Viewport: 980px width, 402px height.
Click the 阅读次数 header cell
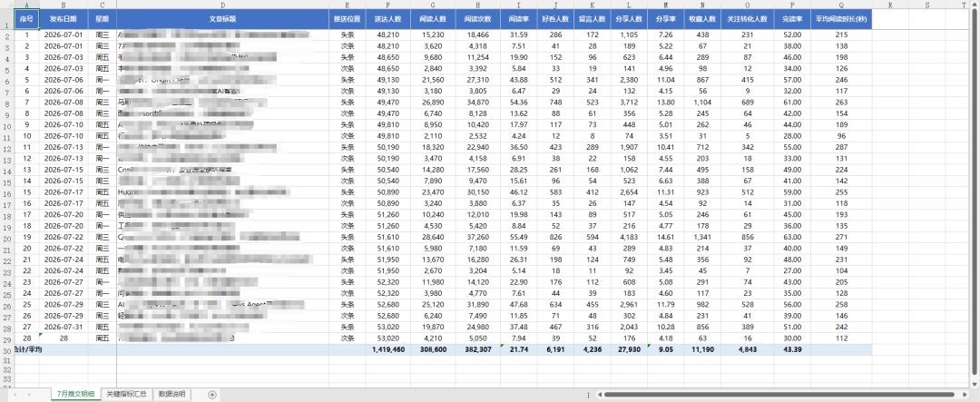point(478,19)
